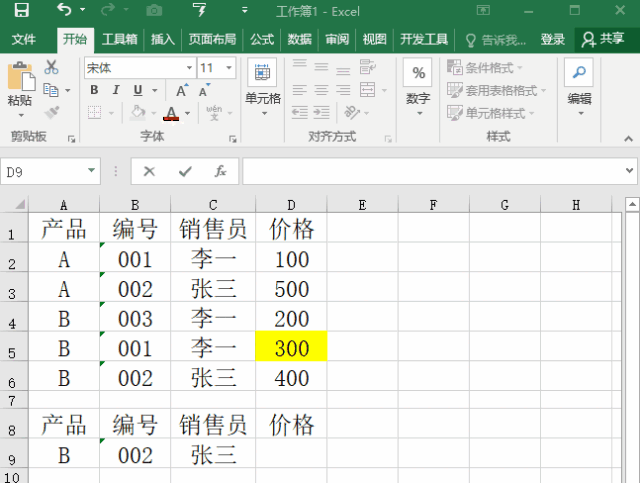Click the wén phonetic guide icon

point(214,112)
